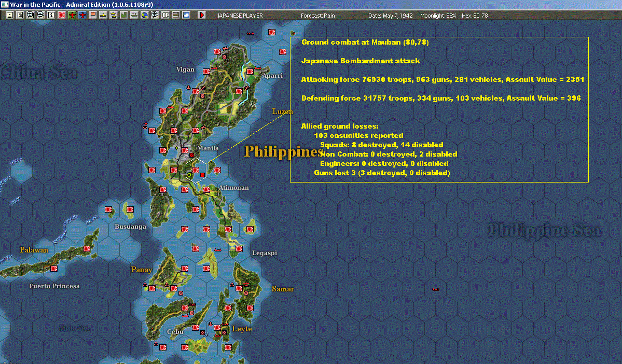Open the document page report icon
622x364 pixels.
click(x=20, y=15)
